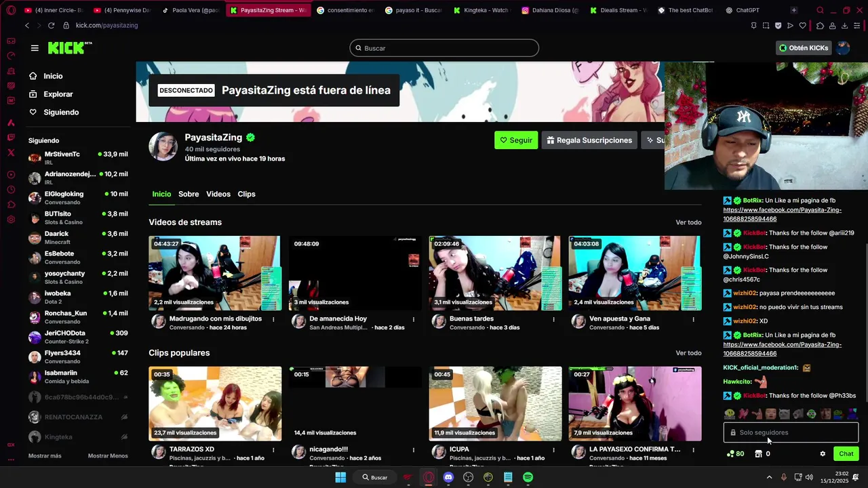Click Ver todo for Videos de streams
The height and width of the screenshot is (488, 868).
[688, 222]
